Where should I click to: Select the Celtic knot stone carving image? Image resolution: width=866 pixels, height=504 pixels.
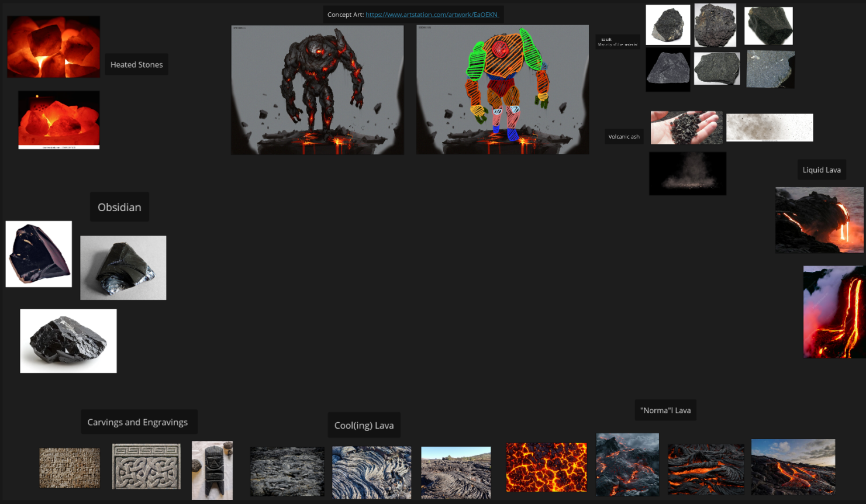tap(146, 466)
